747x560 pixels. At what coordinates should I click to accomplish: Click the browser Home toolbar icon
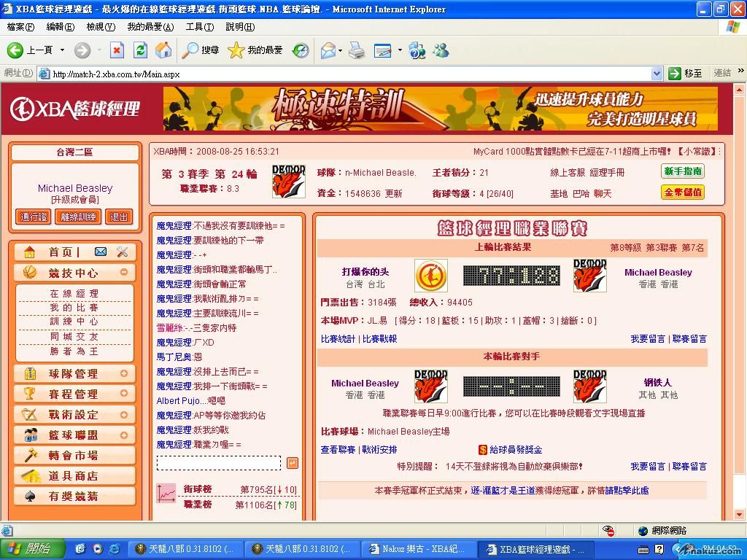(x=163, y=50)
